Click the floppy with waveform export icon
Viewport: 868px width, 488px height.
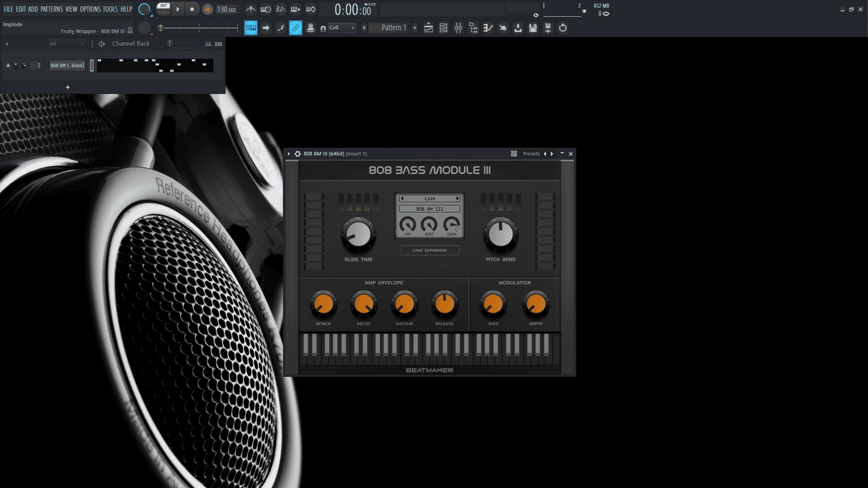[x=548, y=28]
